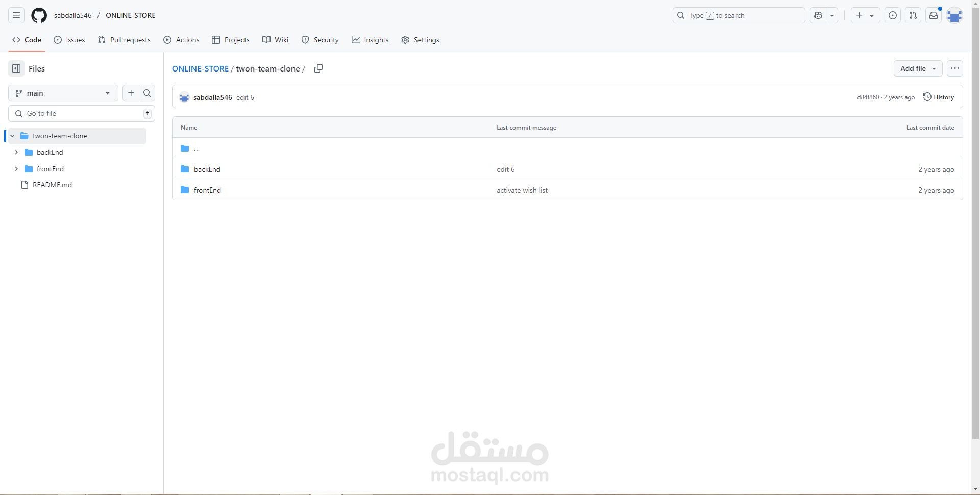980x495 pixels.
Task: Click the GitHub logo
Action: click(39, 15)
